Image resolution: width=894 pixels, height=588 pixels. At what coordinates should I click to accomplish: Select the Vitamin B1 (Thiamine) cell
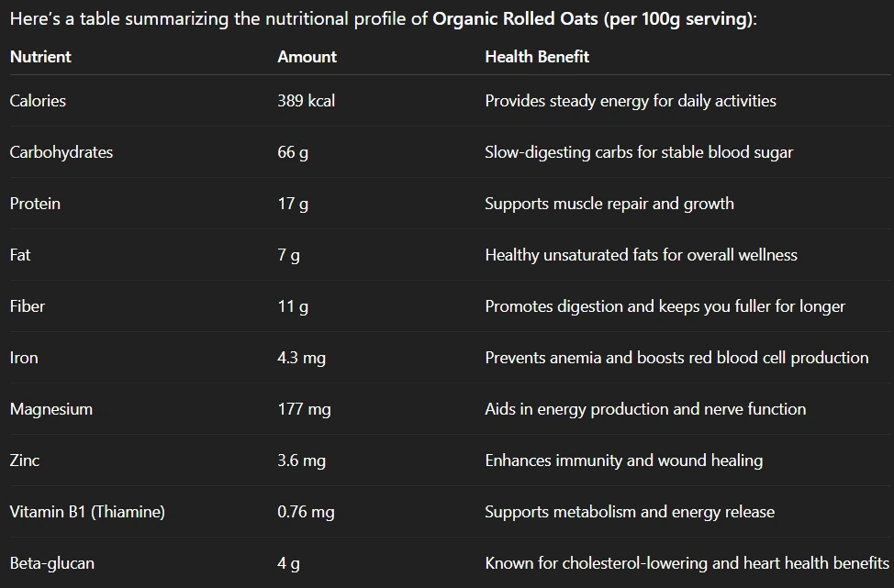[x=87, y=512]
